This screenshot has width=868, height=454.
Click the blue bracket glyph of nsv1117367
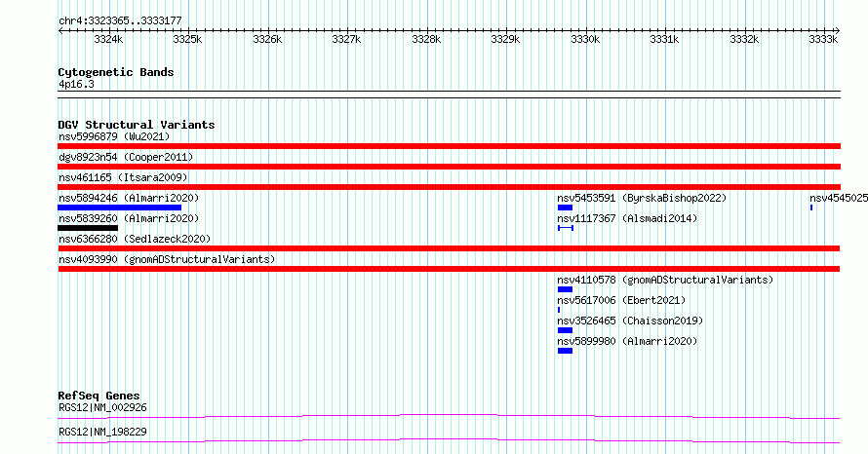coord(566,228)
